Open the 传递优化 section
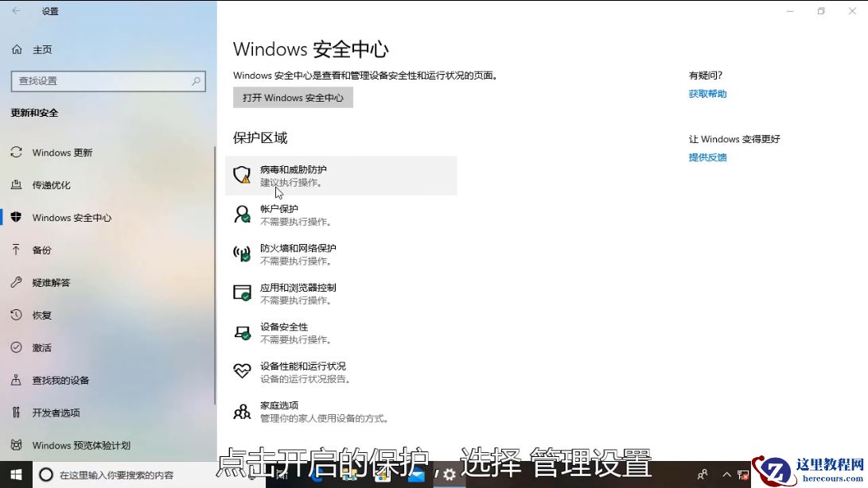The width and height of the screenshot is (868, 488). (x=54, y=184)
